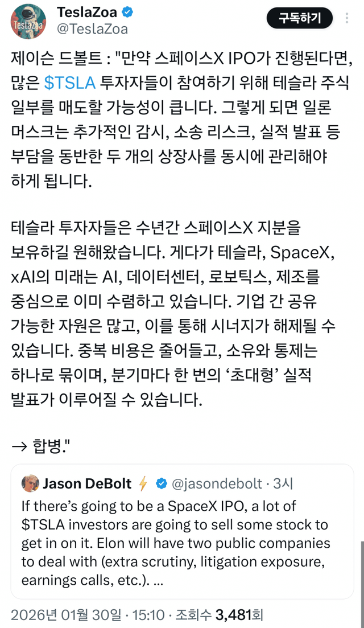This screenshot has height=628, width=364.
Task: Open the @TeslaZoa handle link
Action: [92, 29]
